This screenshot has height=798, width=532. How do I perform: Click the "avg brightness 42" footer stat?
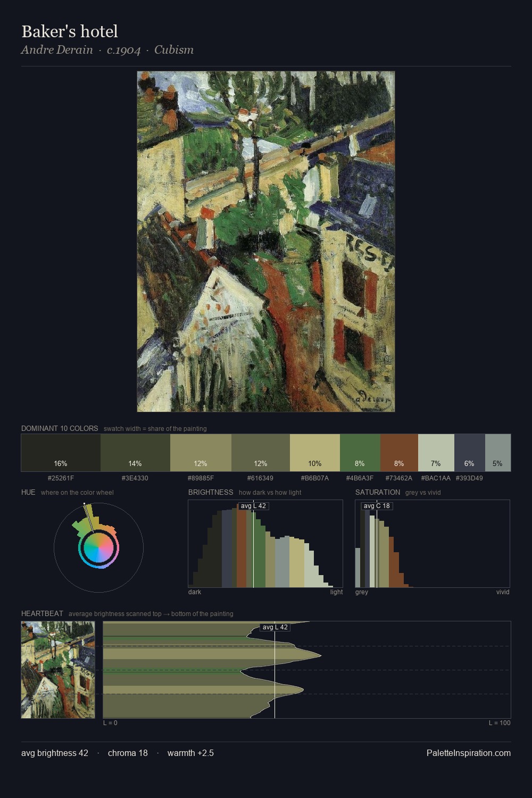pos(55,753)
